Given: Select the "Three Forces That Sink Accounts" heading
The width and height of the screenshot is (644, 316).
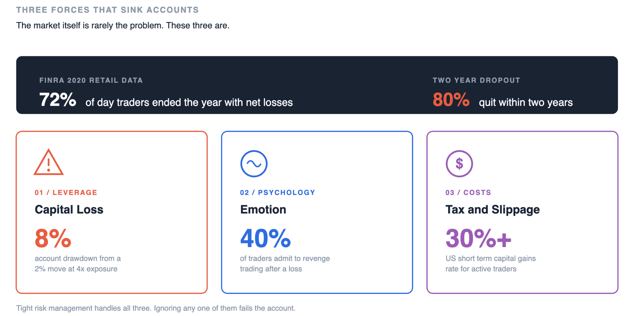Looking at the screenshot, I should point(108,10).
